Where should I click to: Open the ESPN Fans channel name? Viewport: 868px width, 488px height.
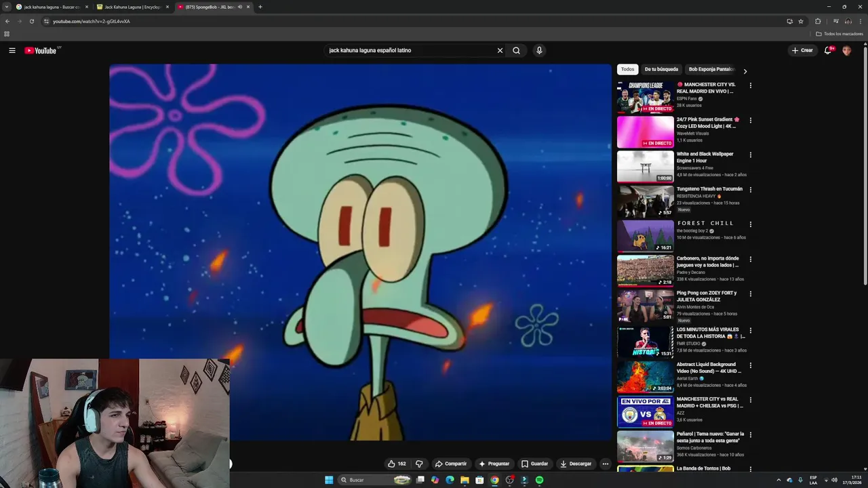687,98
